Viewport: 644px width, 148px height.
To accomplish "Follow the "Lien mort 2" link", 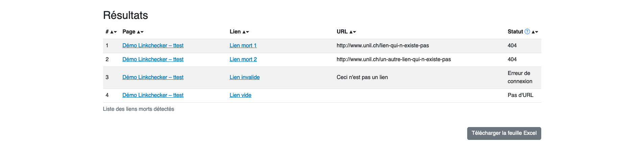I will click(x=243, y=59).
